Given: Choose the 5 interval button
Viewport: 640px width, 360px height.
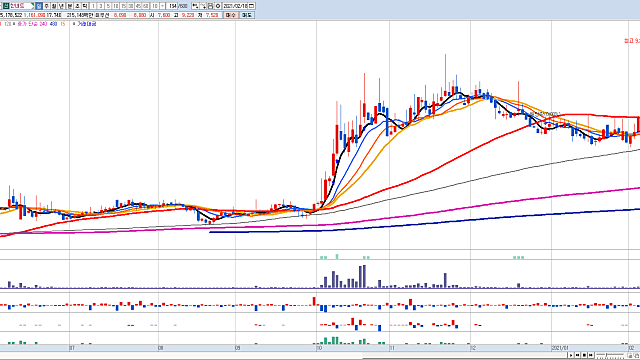Looking at the screenshot, I should click(x=108, y=6).
